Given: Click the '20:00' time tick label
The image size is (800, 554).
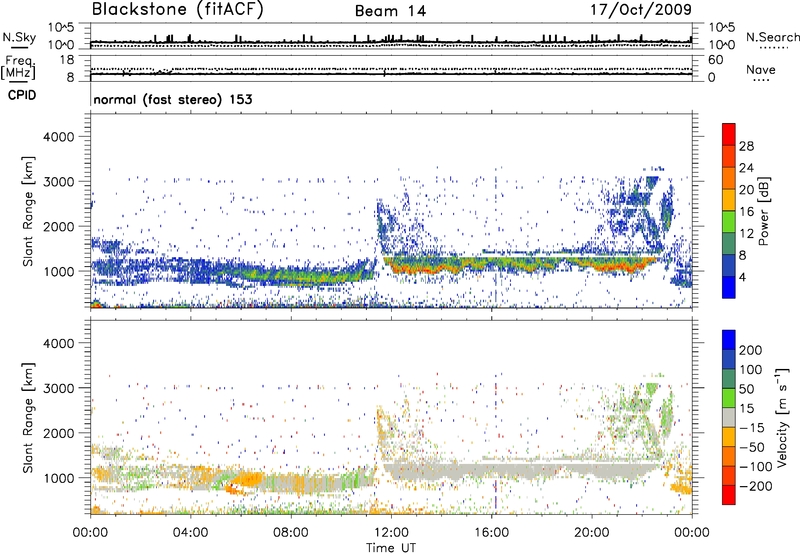Looking at the screenshot, I should click(591, 533).
